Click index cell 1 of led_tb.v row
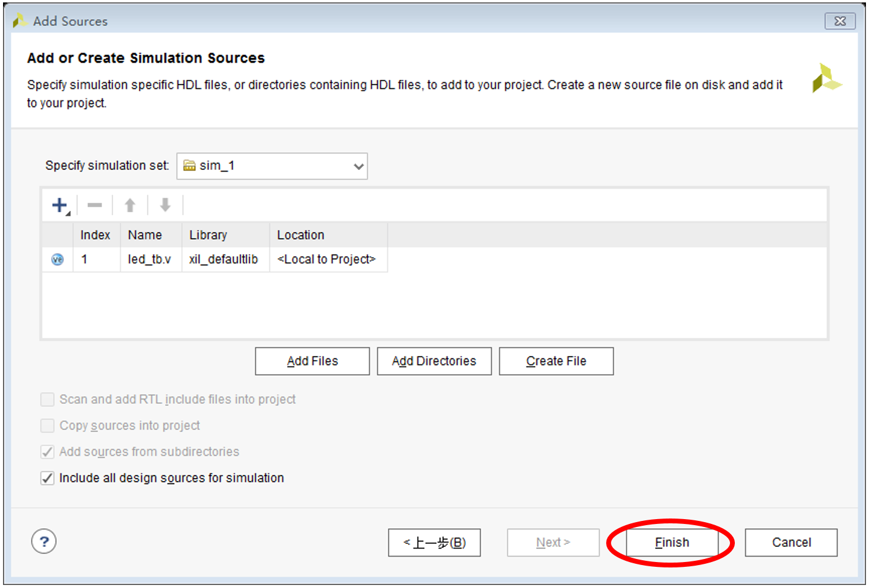This screenshot has height=588, width=869. (x=96, y=259)
